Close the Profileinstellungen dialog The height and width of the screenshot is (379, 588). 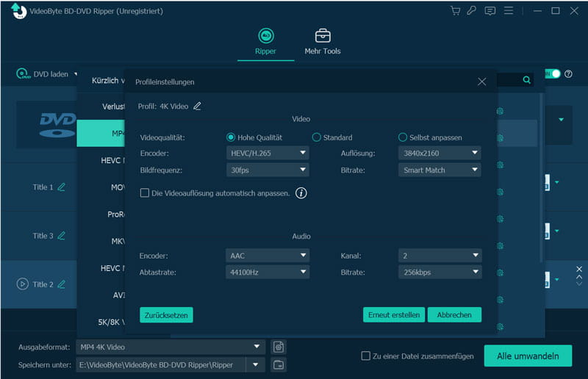[482, 82]
